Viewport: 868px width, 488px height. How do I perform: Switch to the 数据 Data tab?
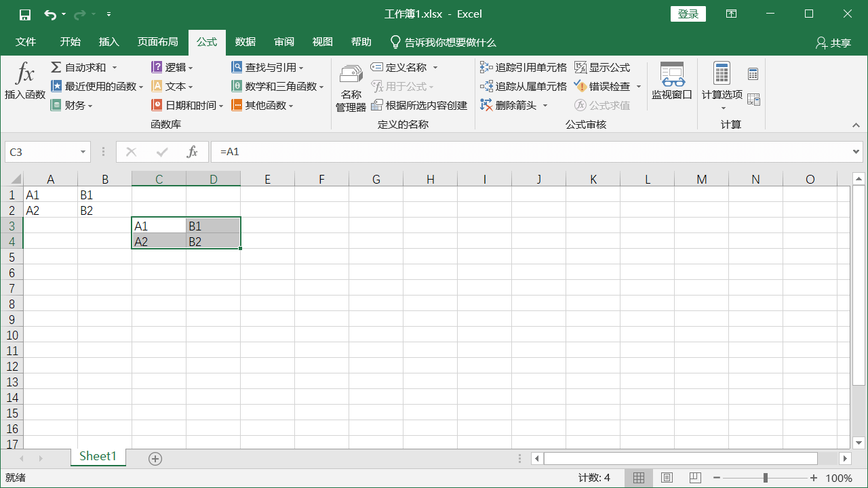pos(245,42)
